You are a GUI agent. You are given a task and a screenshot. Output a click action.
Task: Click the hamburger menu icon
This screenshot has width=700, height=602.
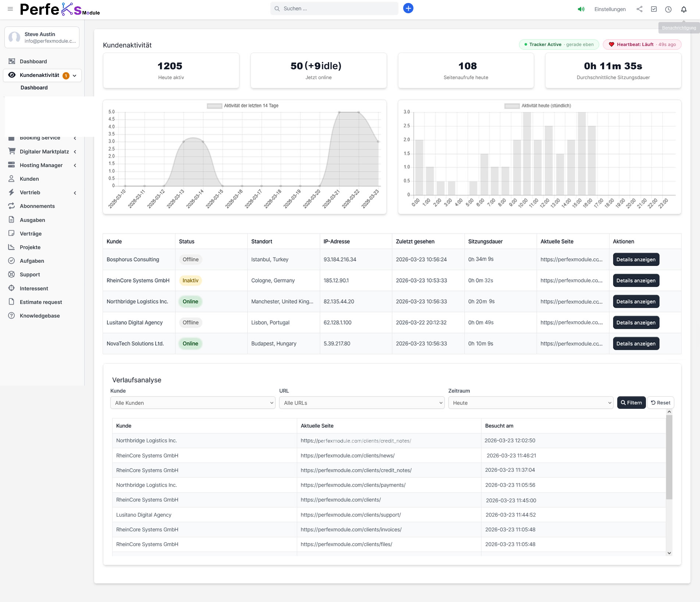10,9
